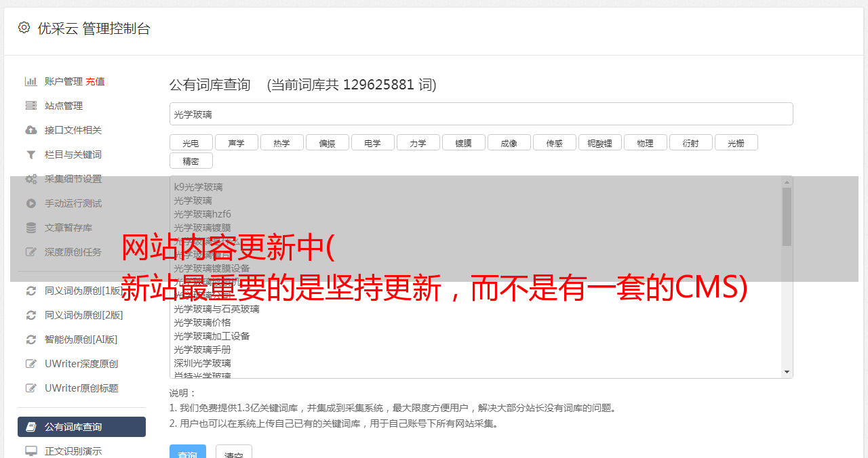Choose the 成像 tag button

509,142
